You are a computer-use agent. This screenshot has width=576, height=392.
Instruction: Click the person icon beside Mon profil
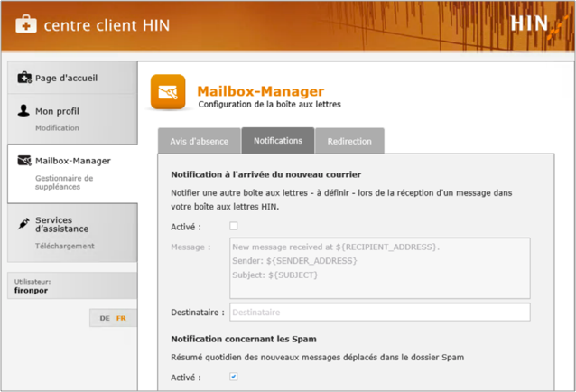pos(23,110)
